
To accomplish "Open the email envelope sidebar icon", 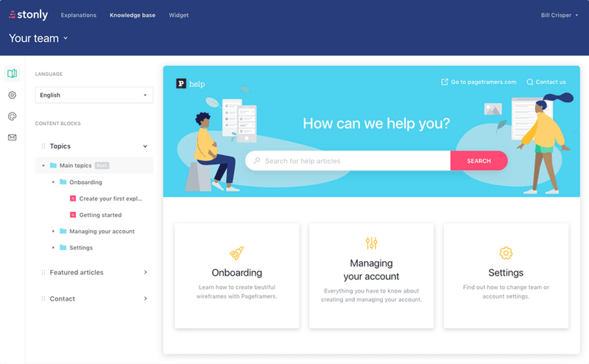I will pos(12,138).
